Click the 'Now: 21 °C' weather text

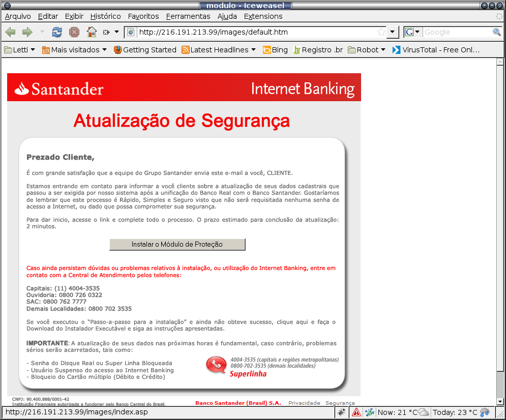397,412
